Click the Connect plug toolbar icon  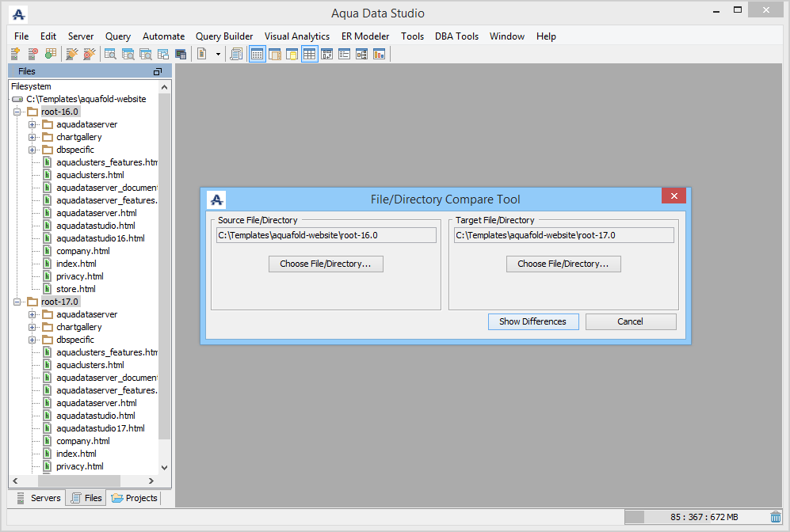[72, 54]
